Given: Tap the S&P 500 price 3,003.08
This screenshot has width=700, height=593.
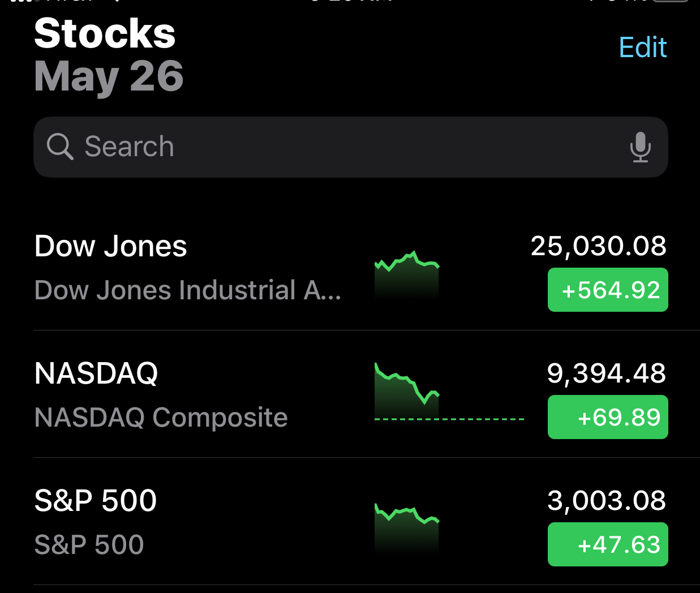Looking at the screenshot, I should point(606,501).
